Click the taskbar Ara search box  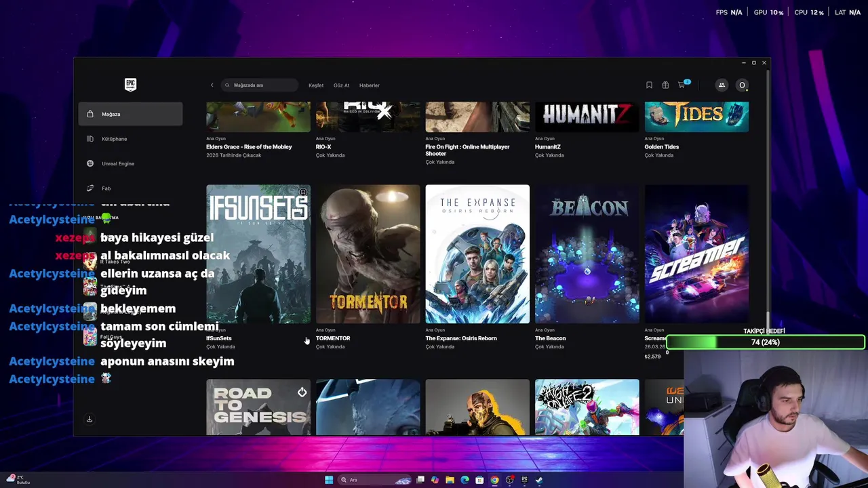tap(376, 480)
